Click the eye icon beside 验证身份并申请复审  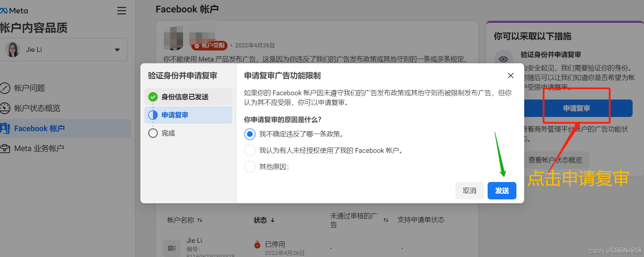click(503, 59)
